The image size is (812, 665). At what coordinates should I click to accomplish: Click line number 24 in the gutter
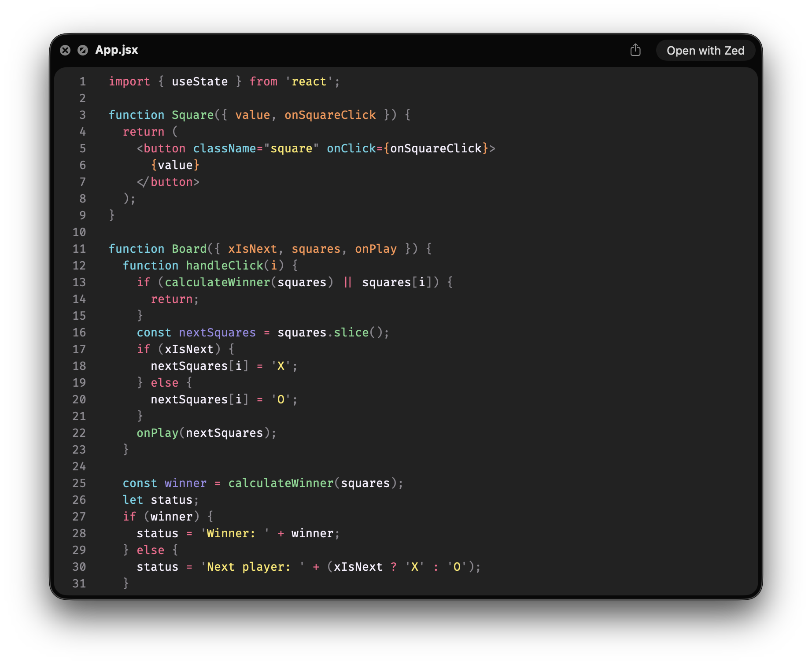79,467
